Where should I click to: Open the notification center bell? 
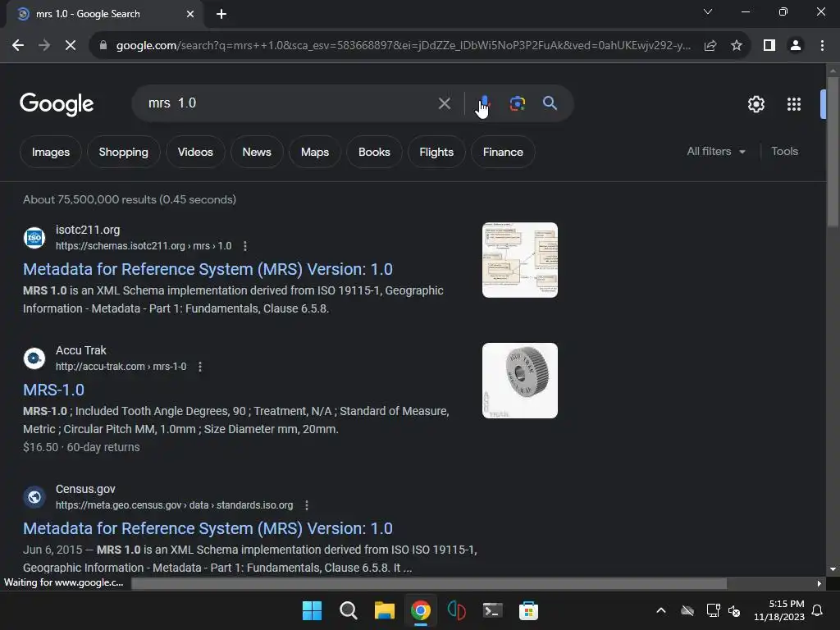pyautogui.click(x=818, y=610)
